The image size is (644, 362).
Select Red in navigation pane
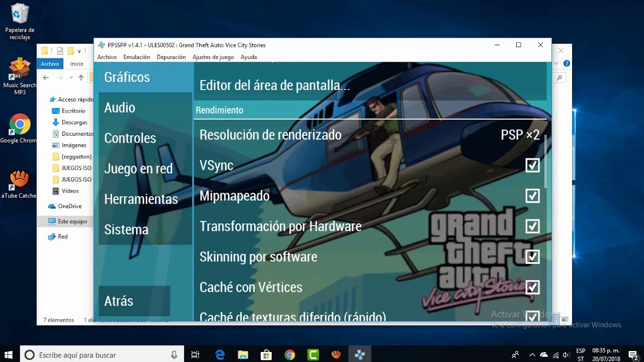pyautogui.click(x=58, y=237)
